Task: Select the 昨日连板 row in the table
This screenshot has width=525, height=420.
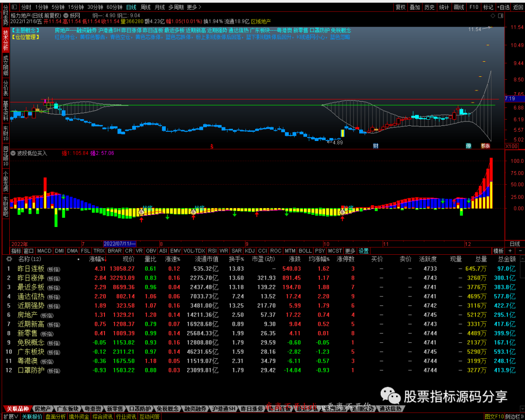Action: [x=262, y=269]
